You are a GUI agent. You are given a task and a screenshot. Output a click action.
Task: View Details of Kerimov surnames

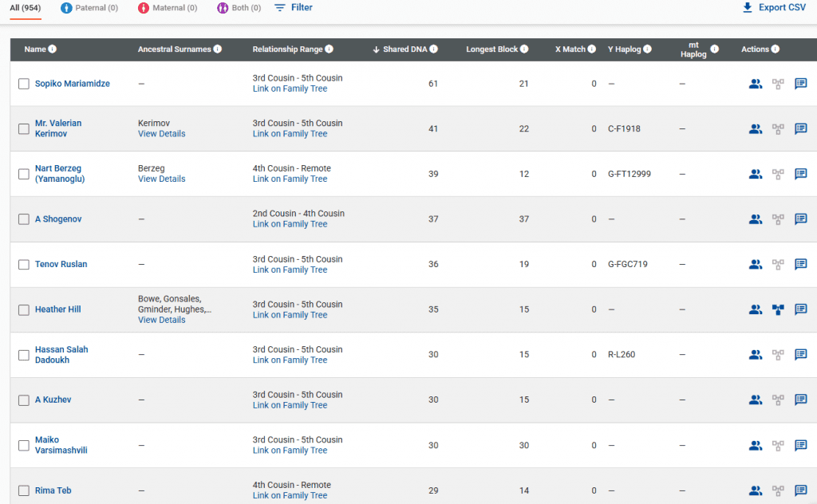tap(161, 134)
